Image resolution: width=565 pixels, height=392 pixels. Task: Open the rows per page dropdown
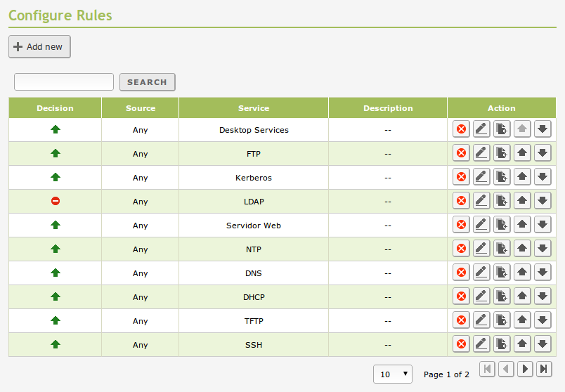click(x=393, y=374)
